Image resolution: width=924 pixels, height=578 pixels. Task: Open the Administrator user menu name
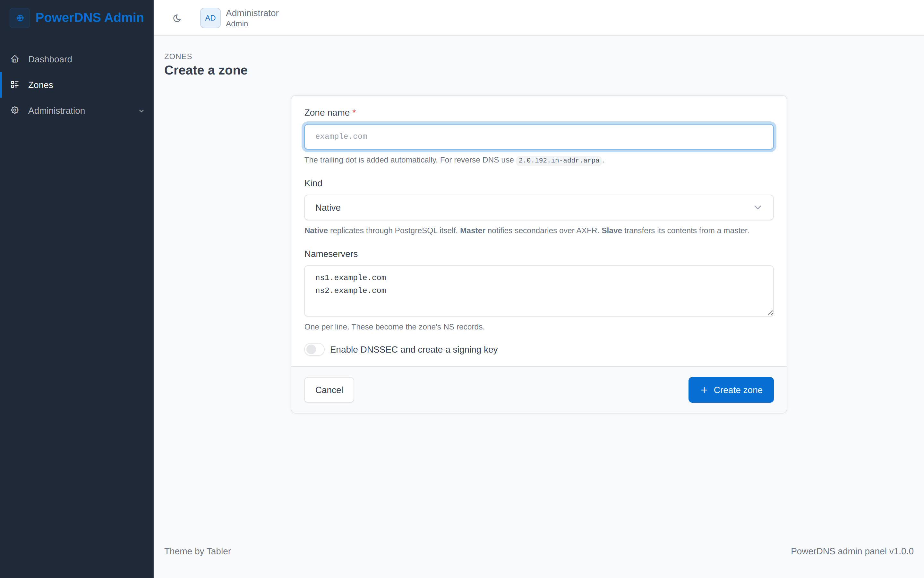(x=252, y=13)
